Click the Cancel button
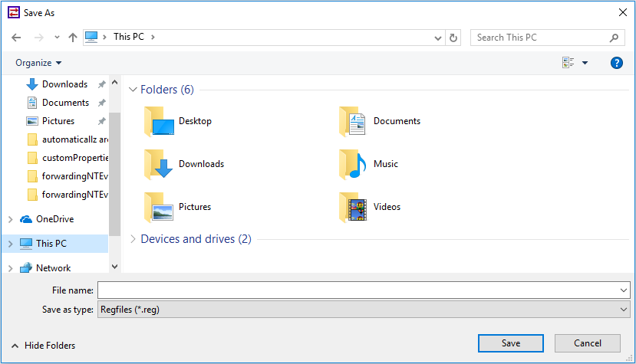The height and width of the screenshot is (364, 636). (588, 343)
